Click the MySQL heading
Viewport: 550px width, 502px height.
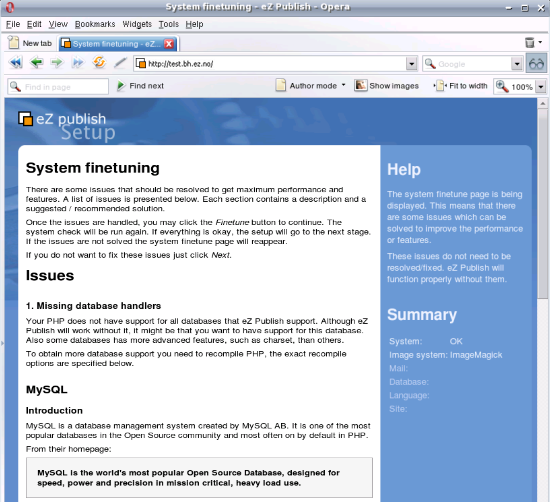tap(47, 389)
